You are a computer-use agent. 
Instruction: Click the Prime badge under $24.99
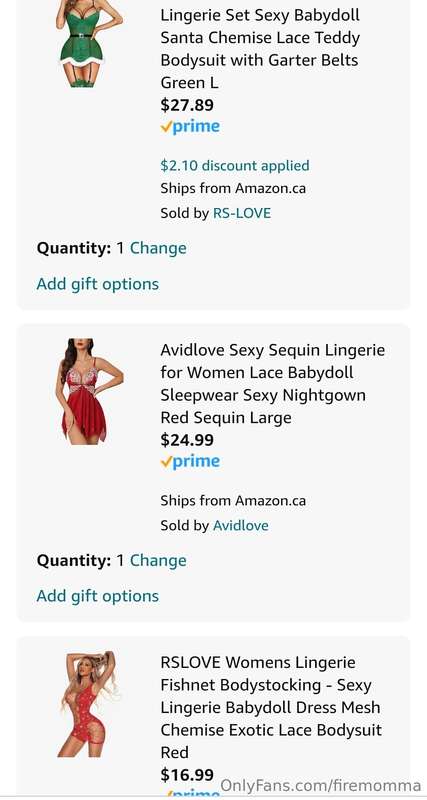coord(190,462)
